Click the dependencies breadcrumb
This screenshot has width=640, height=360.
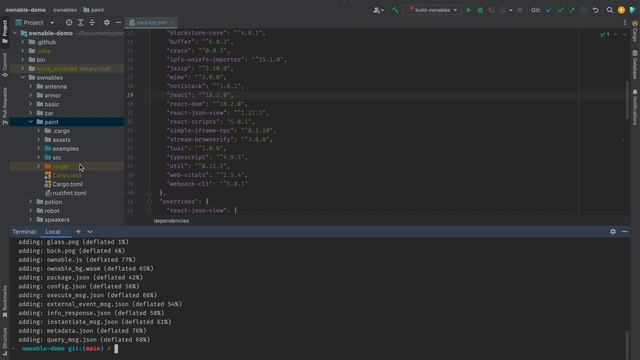pos(171,221)
